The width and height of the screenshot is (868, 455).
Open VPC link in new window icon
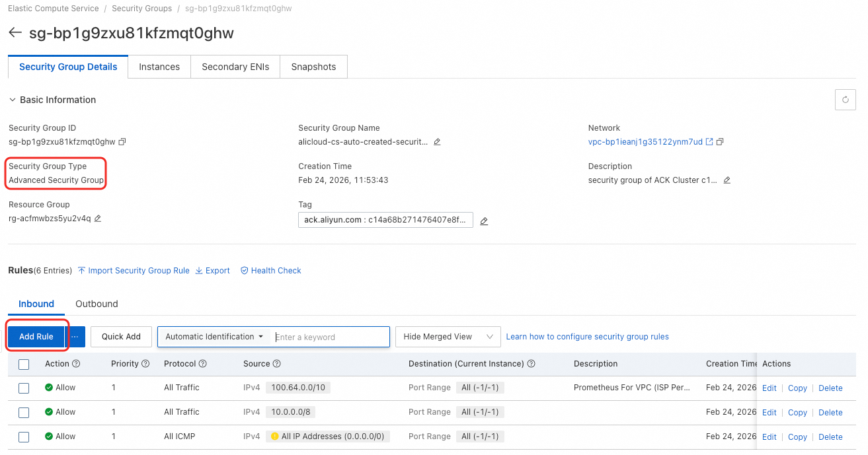point(709,142)
